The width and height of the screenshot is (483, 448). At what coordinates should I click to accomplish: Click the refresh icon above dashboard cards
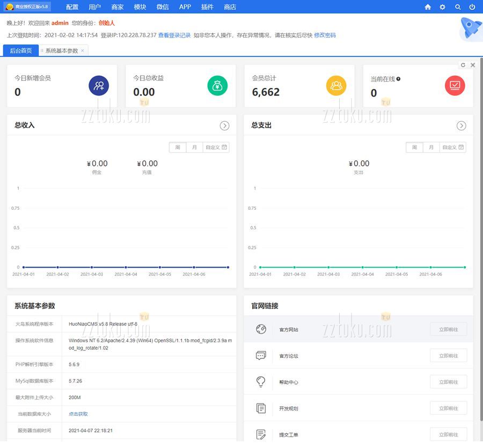(463, 65)
